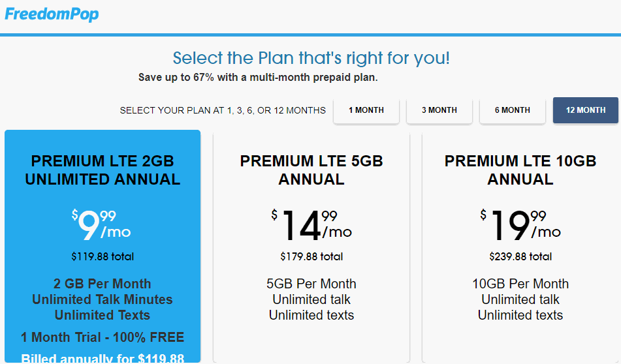Click the '10GB Per Month' feature text
The height and width of the screenshot is (364, 621).
tap(520, 284)
